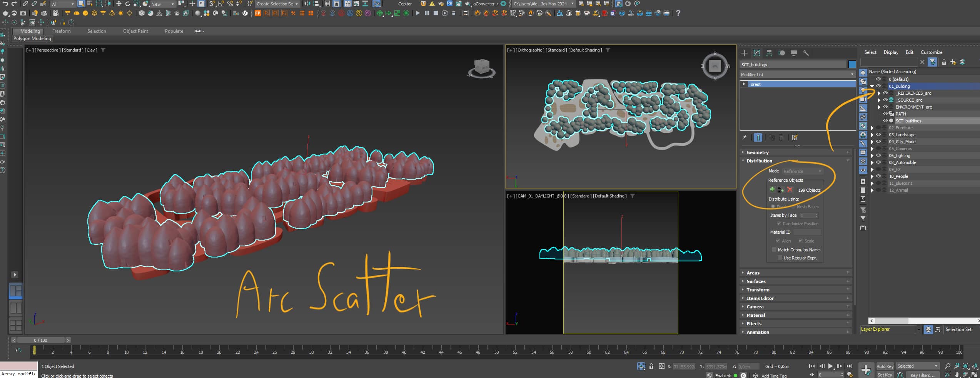The width and height of the screenshot is (980, 378).
Task: Open the Customize menu in Layer Explorer
Action: [931, 52]
